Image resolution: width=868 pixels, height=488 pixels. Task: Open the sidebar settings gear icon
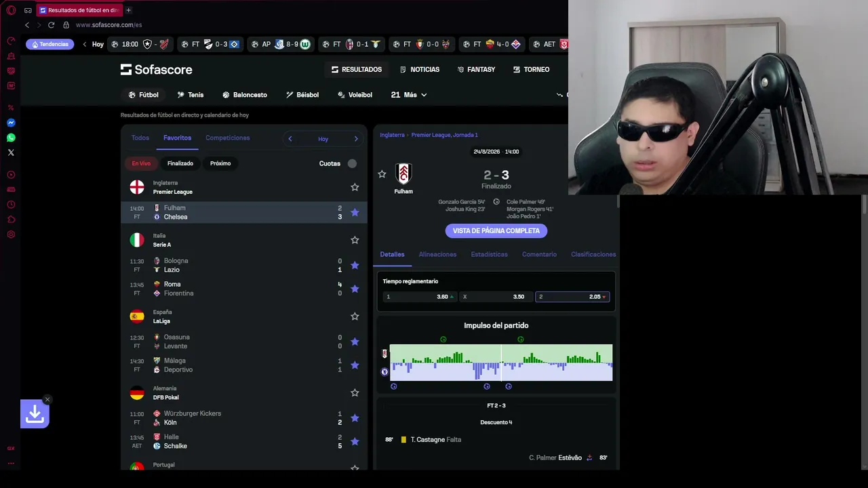click(x=11, y=235)
